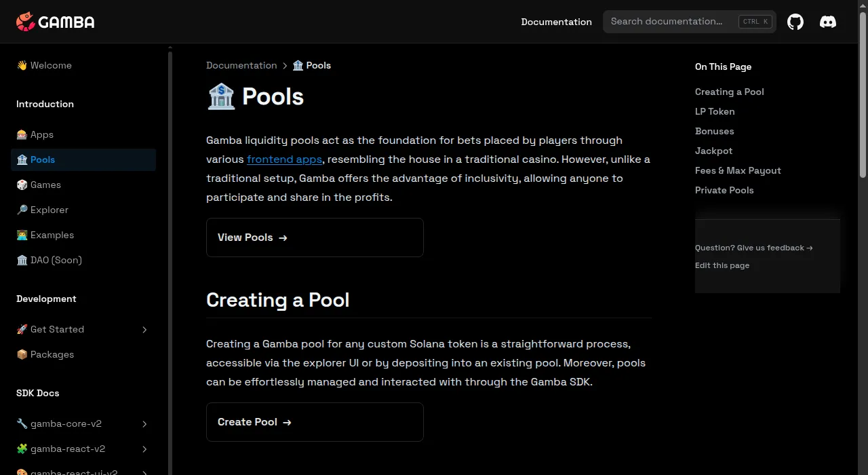Click the bank emoji in breadcrumb
Screen dimensions: 868x475
click(x=298, y=65)
